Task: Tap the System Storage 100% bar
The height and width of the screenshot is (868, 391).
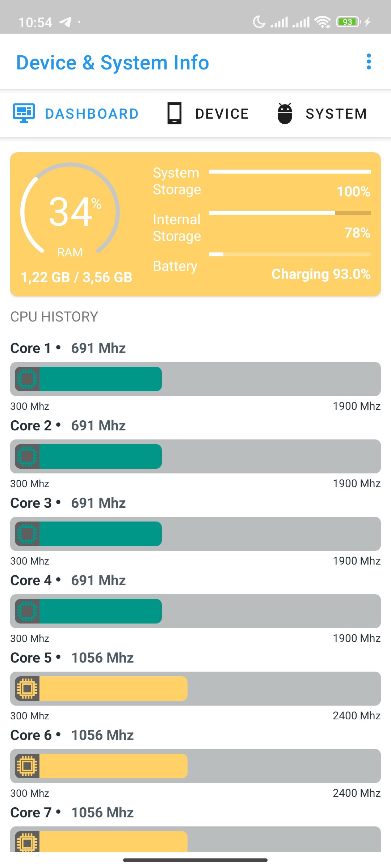Action: (x=290, y=172)
